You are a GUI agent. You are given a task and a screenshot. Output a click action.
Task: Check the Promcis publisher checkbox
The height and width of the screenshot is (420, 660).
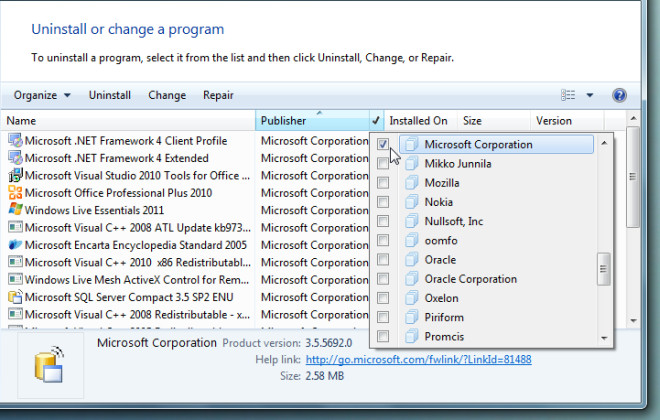click(x=383, y=336)
